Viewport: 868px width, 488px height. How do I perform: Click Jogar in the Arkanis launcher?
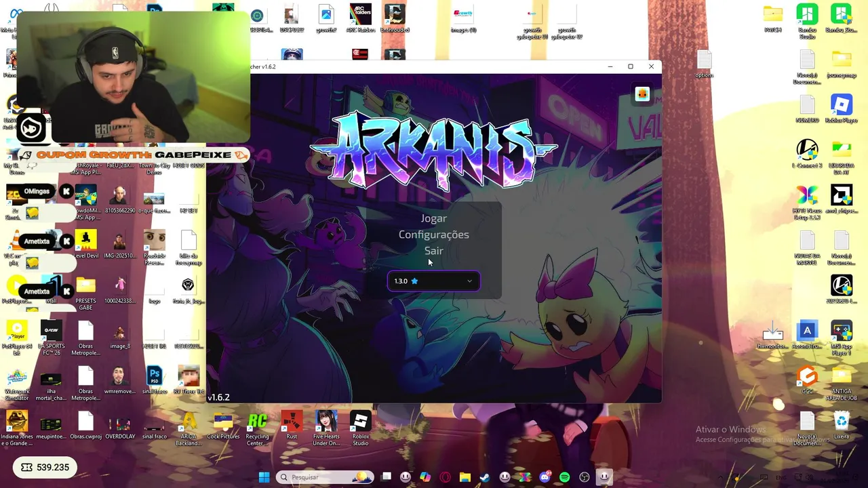tap(433, 218)
